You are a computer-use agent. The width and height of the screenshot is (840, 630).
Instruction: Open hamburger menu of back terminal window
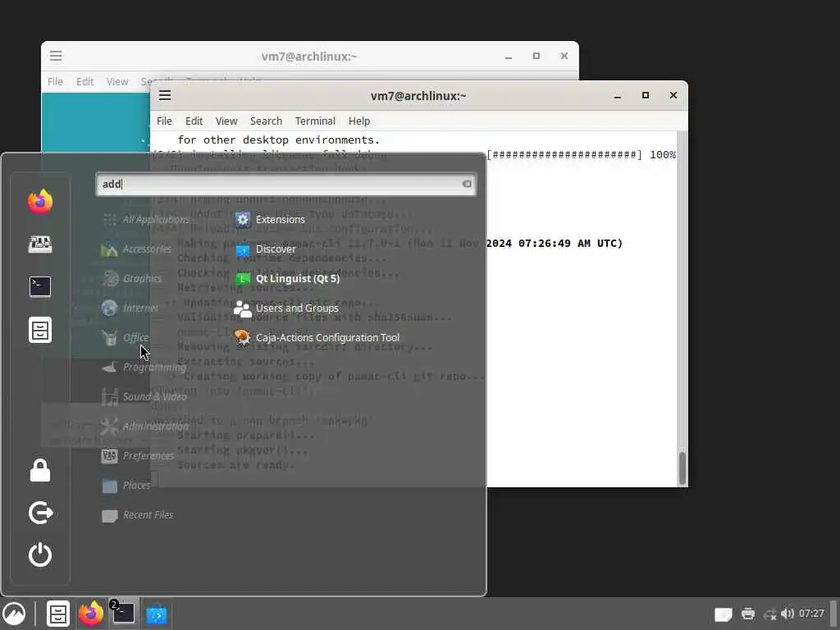[x=56, y=56]
